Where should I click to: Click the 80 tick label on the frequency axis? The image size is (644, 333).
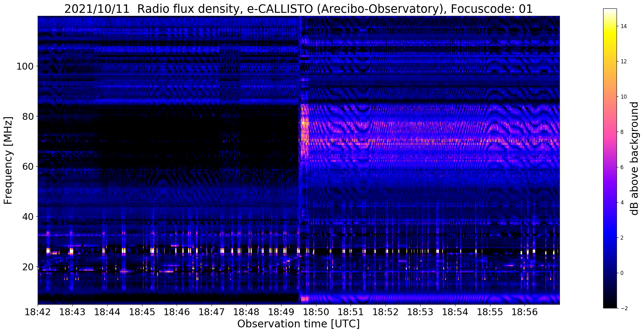(28, 116)
